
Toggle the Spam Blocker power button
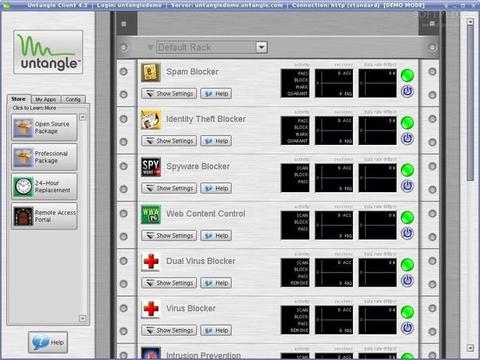point(407,91)
